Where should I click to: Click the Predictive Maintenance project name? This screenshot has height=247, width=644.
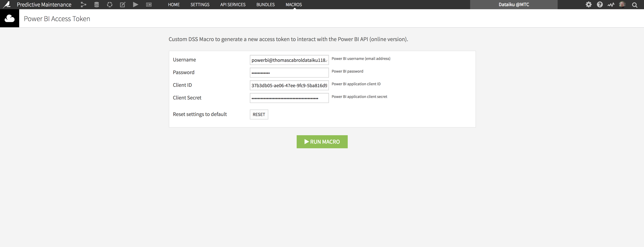(44, 4)
